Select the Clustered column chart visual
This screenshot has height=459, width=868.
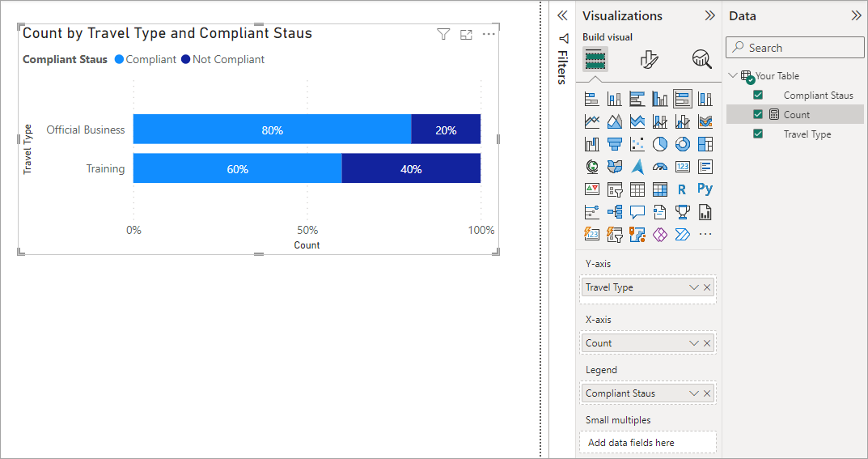pyautogui.click(x=660, y=99)
